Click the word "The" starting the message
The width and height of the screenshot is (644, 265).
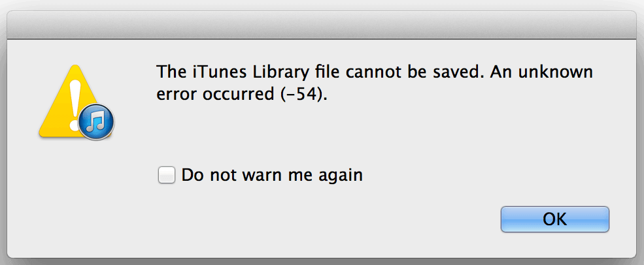point(170,71)
